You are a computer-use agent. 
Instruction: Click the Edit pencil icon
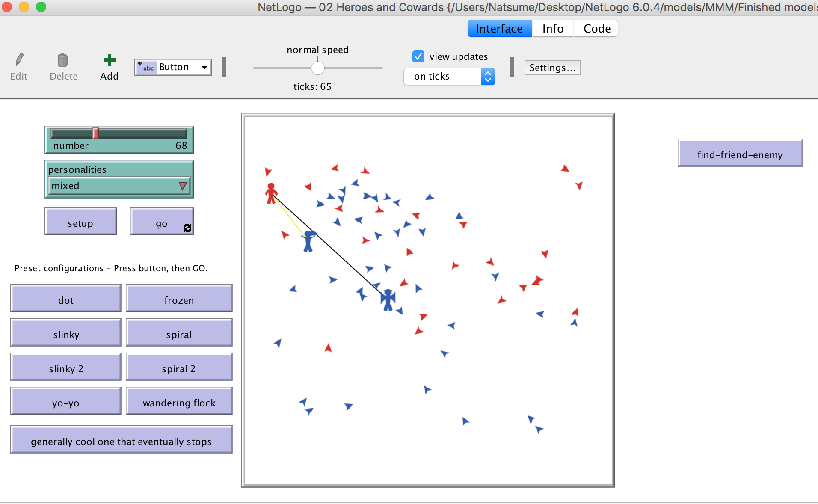pyautogui.click(x=19, y=60)
